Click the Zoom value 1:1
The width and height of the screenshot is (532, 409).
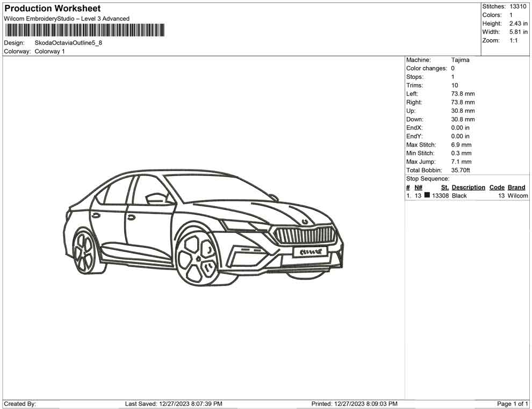tap(514, 40)
